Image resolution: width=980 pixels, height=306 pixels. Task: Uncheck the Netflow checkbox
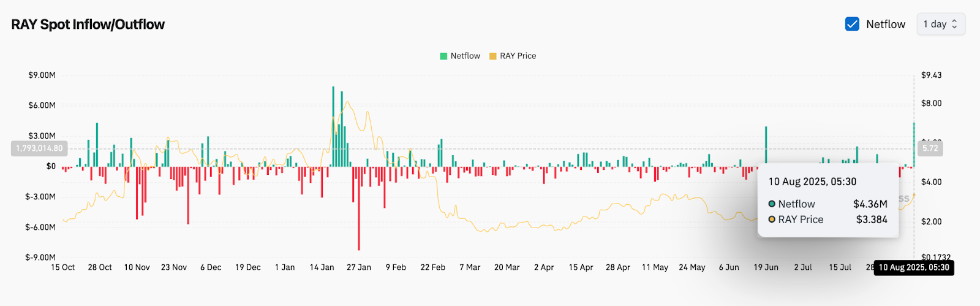tap(852, 24)
